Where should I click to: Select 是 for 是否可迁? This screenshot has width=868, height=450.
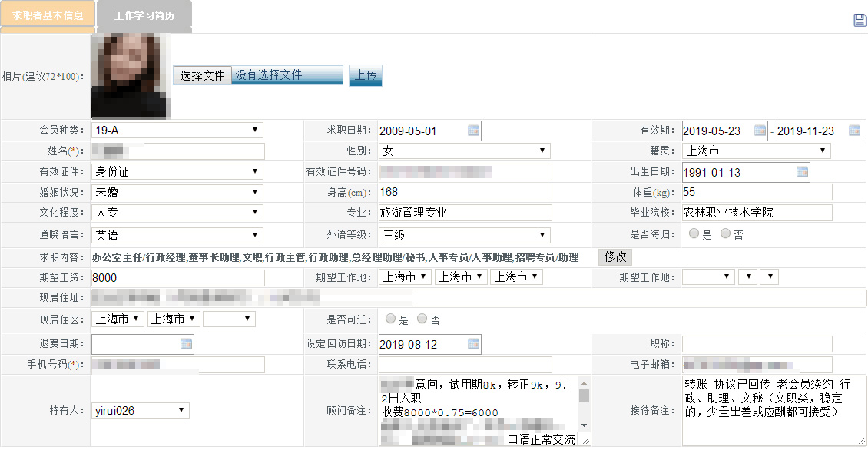pyautogui.click(x=390, y=318)
